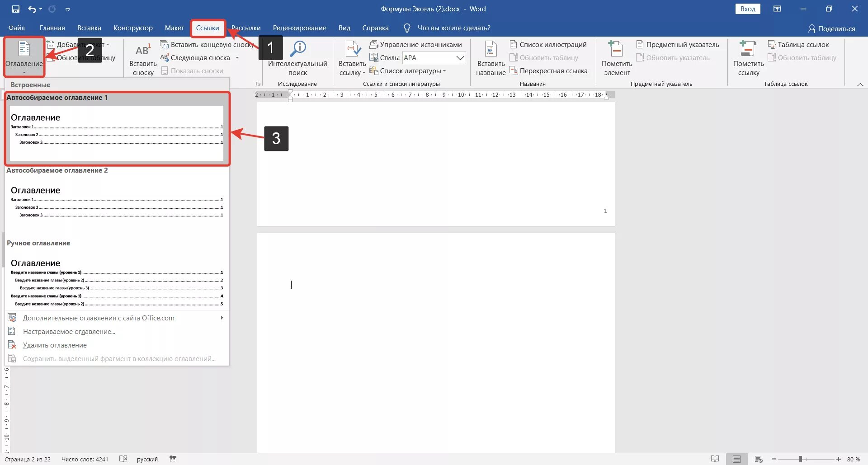Screen dimensions: 868x465
Task: Click the Поделиться share button
Action: point(832,28)
